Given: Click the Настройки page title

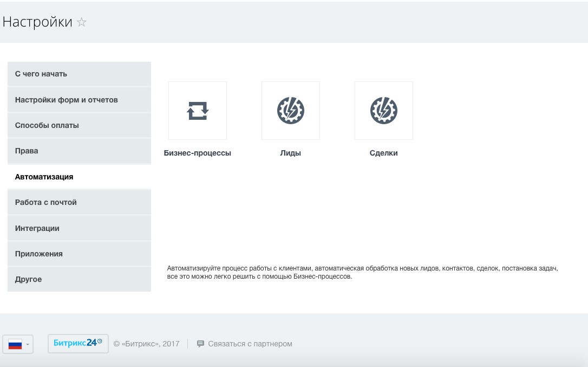Looking at the screenshot, I should 37,22.
